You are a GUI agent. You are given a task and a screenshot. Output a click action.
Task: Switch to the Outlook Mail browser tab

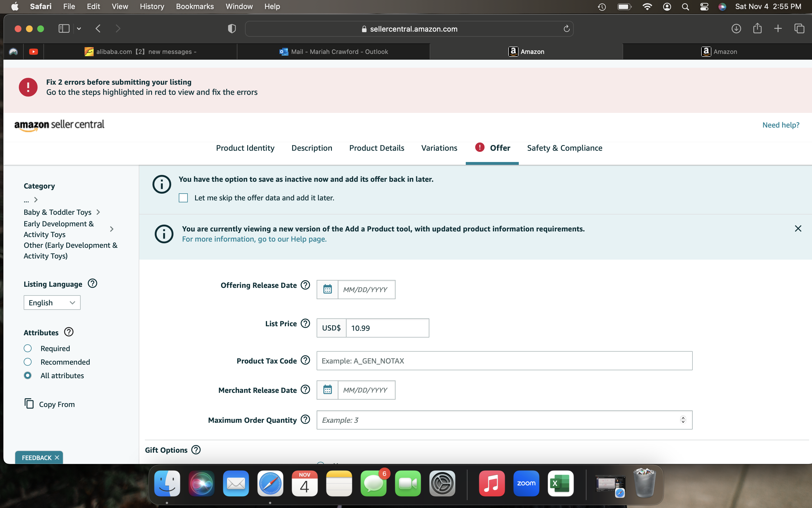tap(334, 51)
